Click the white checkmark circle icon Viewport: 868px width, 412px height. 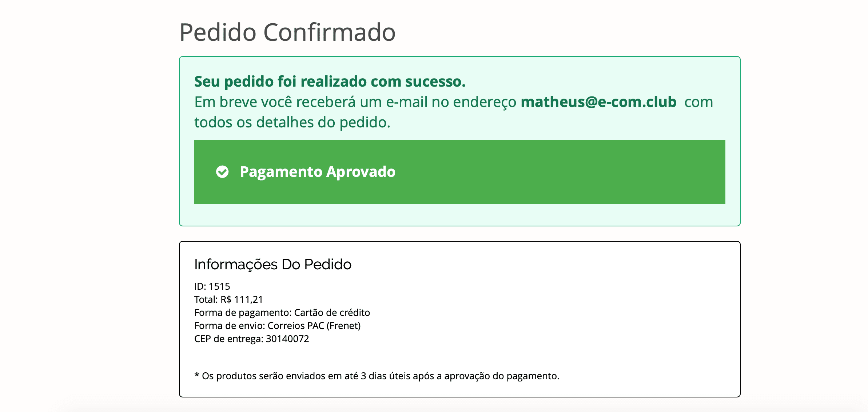(x=222, y=172)
